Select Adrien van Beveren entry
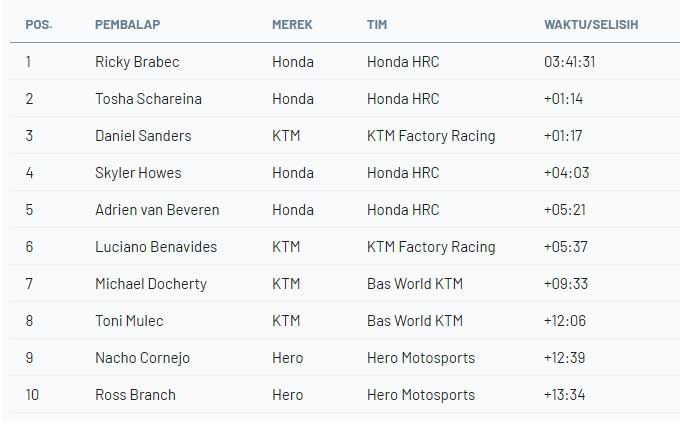 coord(157,210)
